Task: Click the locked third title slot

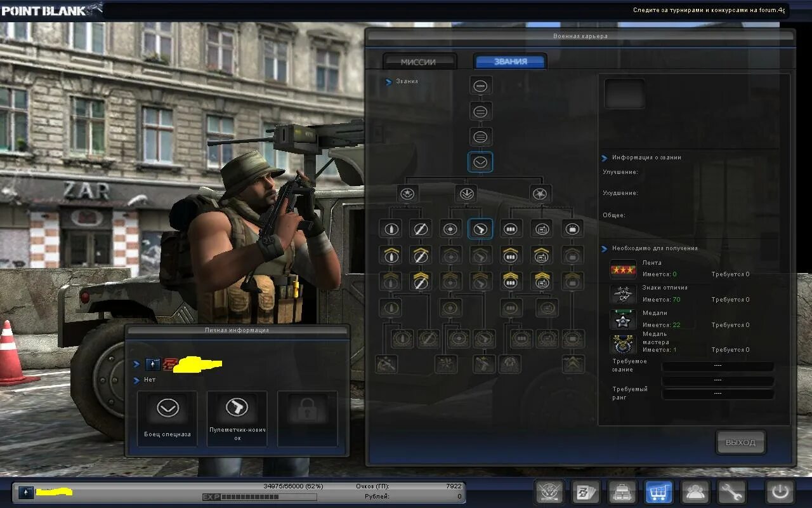Action: coord(308,418)
